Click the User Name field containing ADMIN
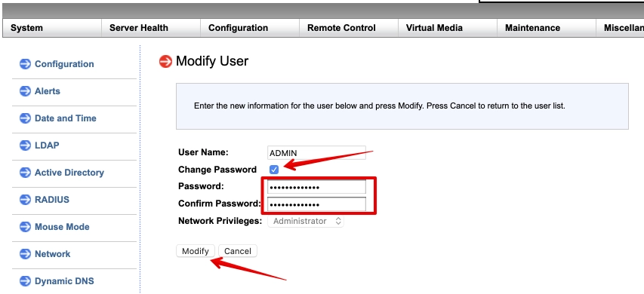The image size is (644, 294). [316, 152]
